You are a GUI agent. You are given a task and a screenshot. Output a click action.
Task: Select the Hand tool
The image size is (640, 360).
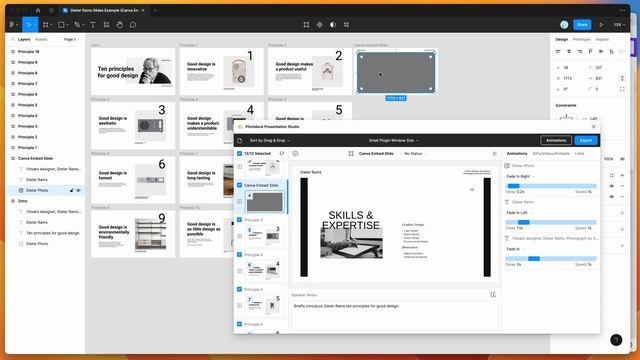tap(120, 25)
